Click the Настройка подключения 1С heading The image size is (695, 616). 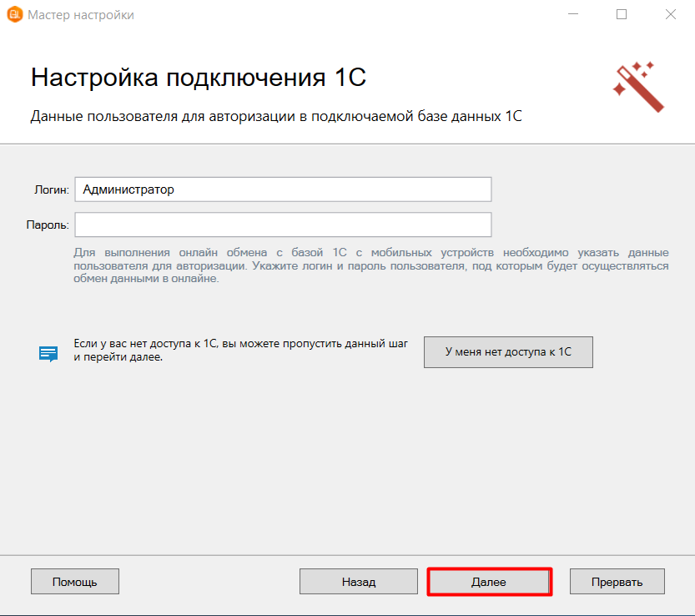coord(199,78)
